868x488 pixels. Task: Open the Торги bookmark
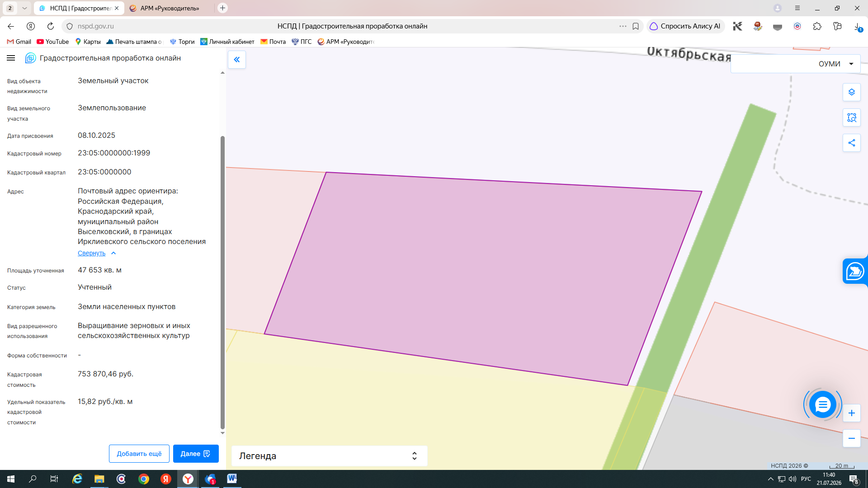[x=182, y=42]
